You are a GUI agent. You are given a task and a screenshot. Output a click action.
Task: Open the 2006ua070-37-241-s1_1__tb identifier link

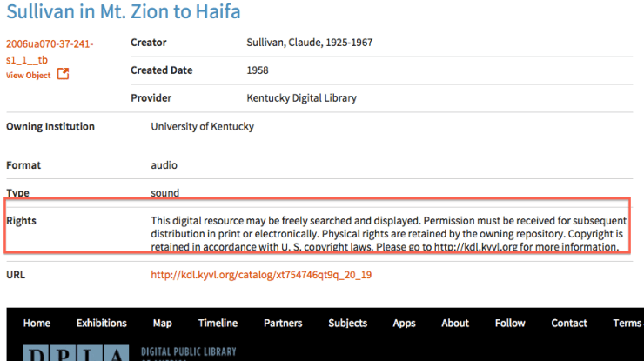[x=50, y=51]
